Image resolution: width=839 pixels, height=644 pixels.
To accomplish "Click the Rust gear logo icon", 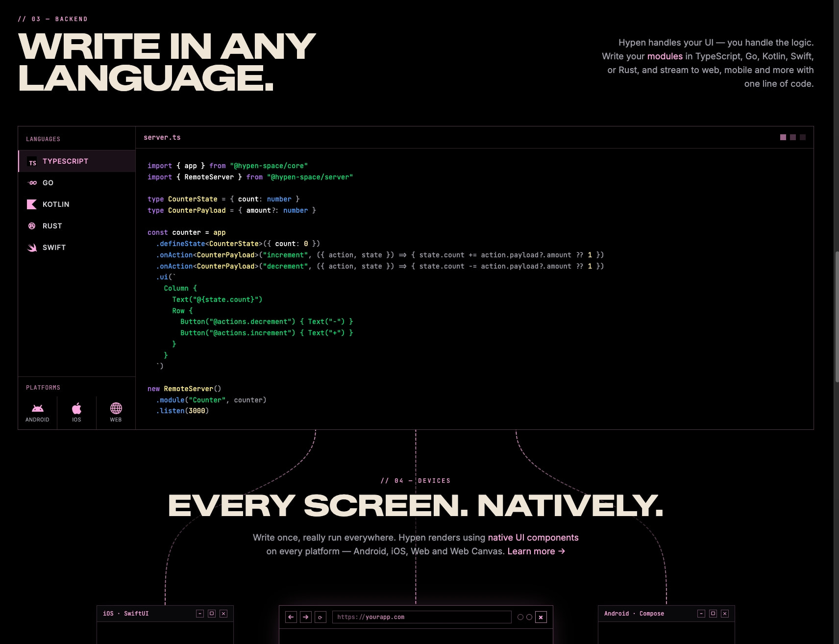I will pyautogui.click(x=32, y=226).
